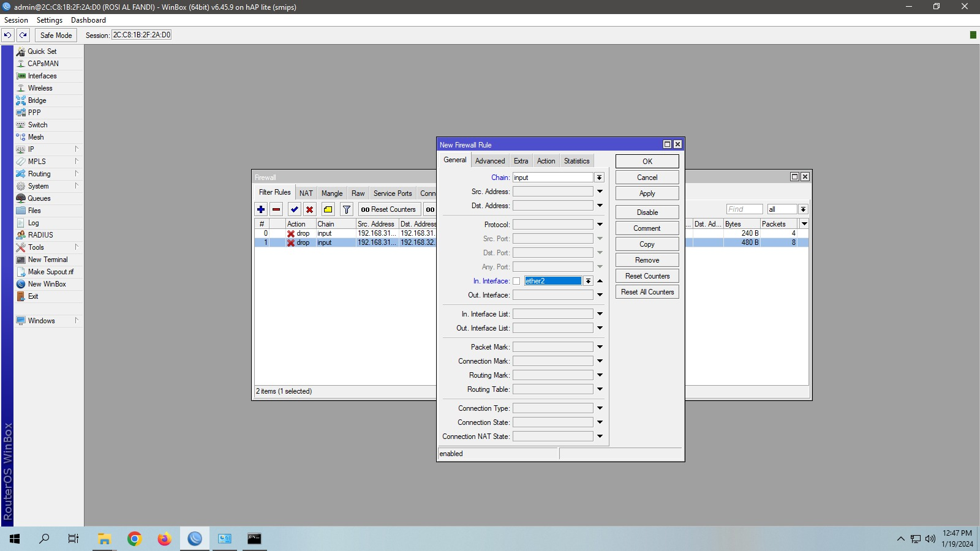Open the Log menu
This screenshot has height=551, width=980.
33,223
